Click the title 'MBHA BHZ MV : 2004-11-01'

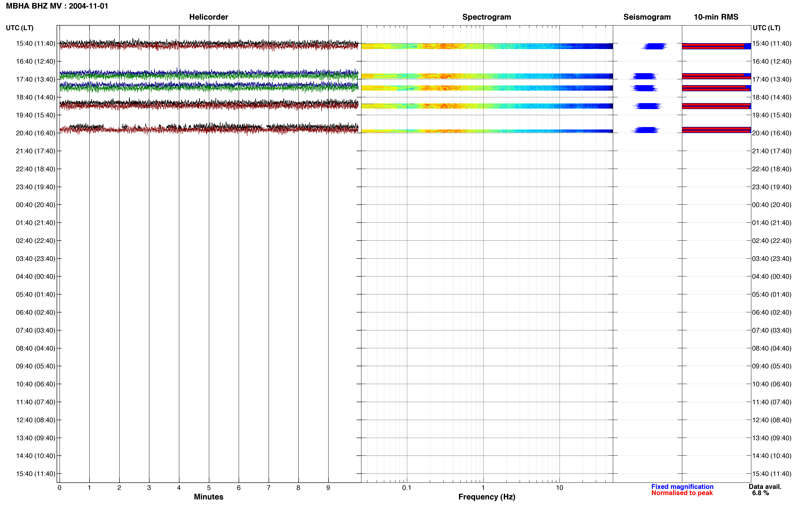(57, 6)
